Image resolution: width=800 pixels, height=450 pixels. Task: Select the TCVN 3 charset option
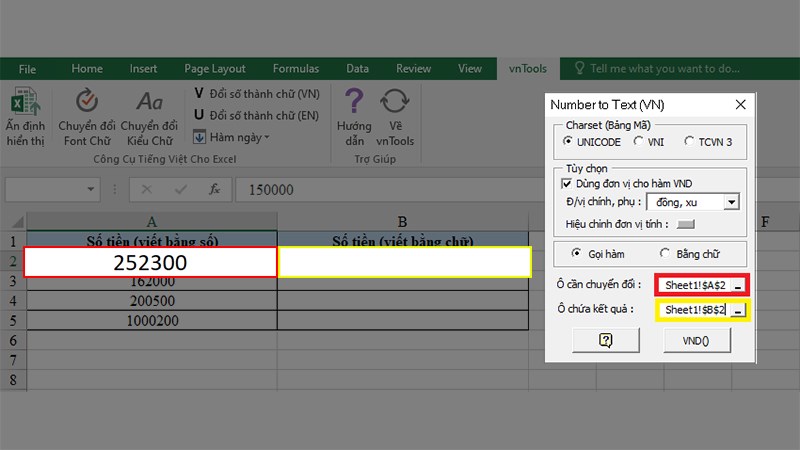pyautogui.click(x=691, y=142)
